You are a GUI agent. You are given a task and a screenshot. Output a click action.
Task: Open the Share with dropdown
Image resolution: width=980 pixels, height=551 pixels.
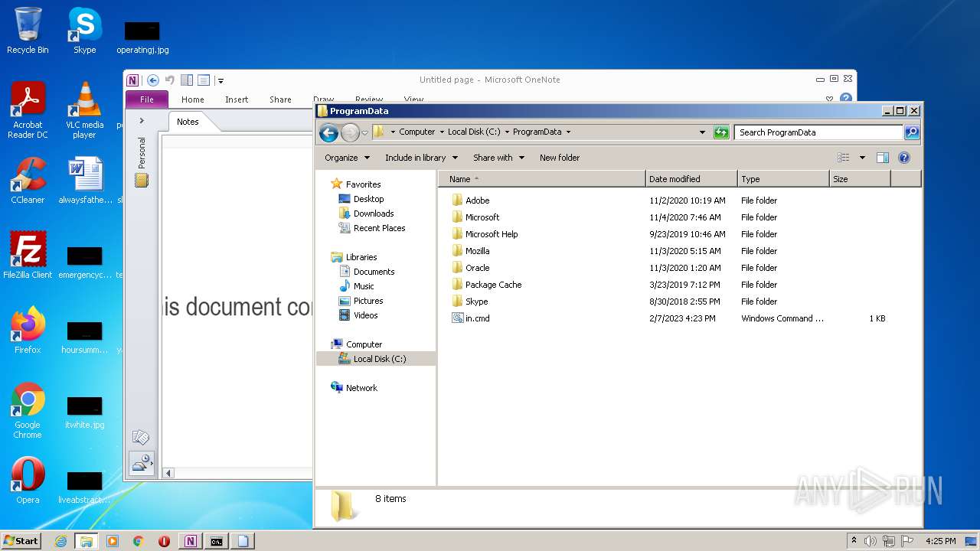(x=498, y=158)
